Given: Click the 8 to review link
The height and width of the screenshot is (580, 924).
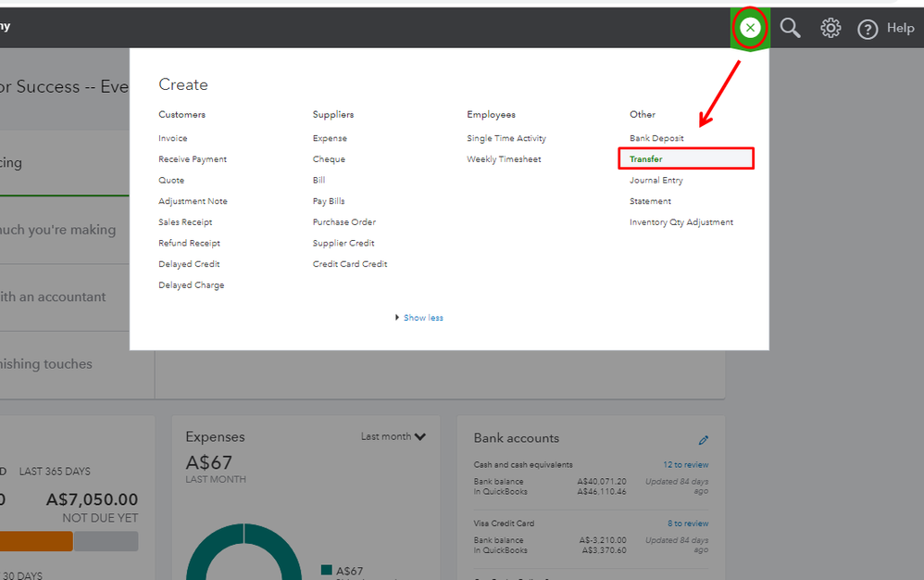Looking at the screenshot, I should (x=688, y=523).
